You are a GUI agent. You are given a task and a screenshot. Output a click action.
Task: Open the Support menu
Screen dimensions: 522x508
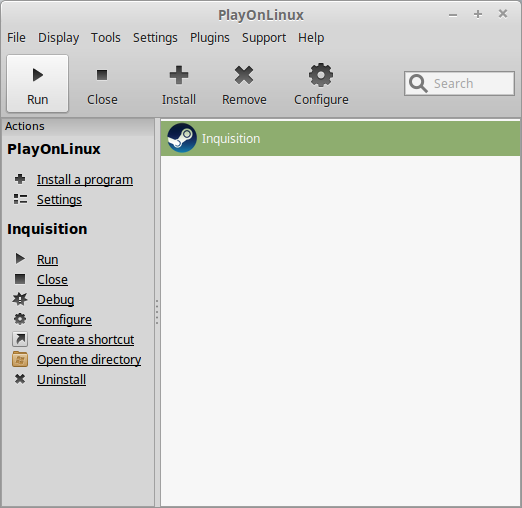pos(264,38)
